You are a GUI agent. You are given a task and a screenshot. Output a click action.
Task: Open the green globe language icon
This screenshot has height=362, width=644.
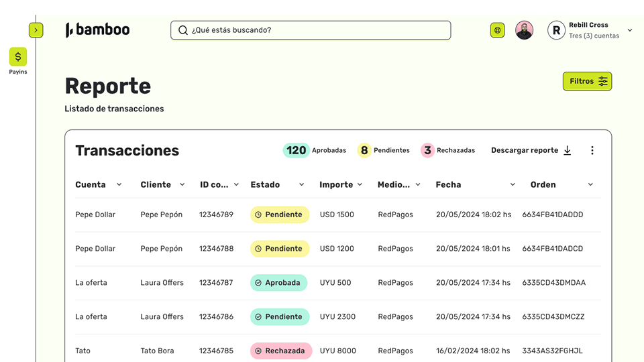(x=497, y=30)
